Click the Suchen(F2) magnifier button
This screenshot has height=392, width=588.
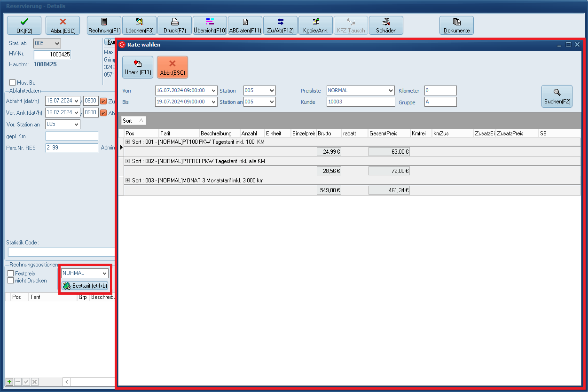557,96
